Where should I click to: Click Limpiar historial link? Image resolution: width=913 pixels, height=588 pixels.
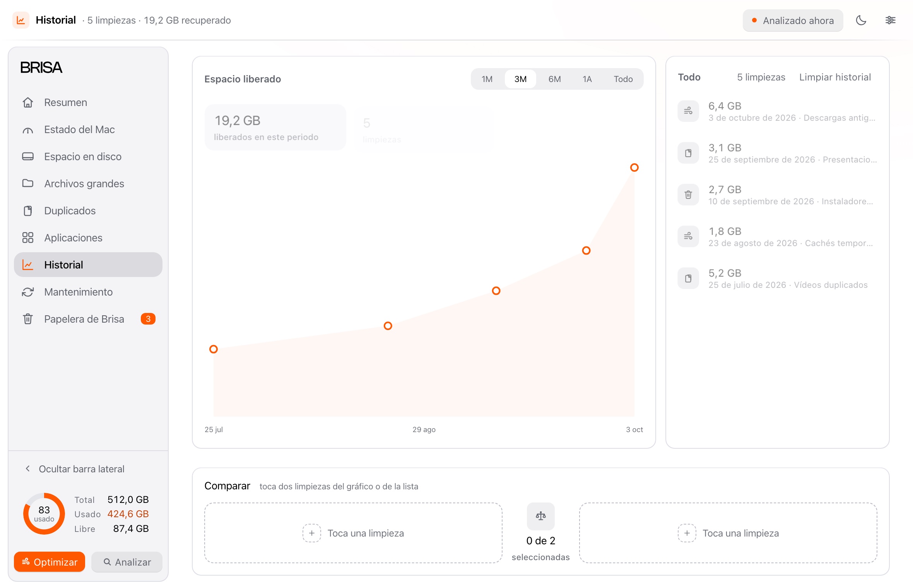click(835, 77)
